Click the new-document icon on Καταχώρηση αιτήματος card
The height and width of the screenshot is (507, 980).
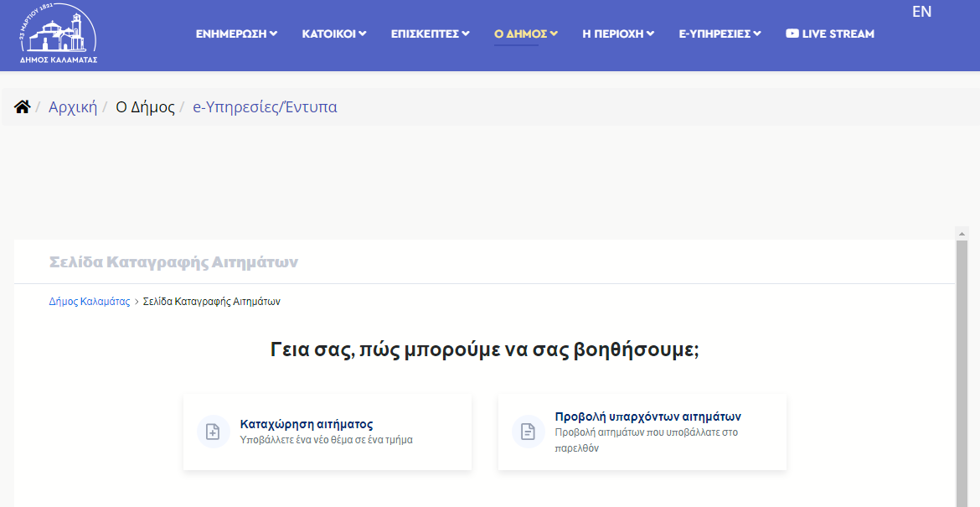214,432
